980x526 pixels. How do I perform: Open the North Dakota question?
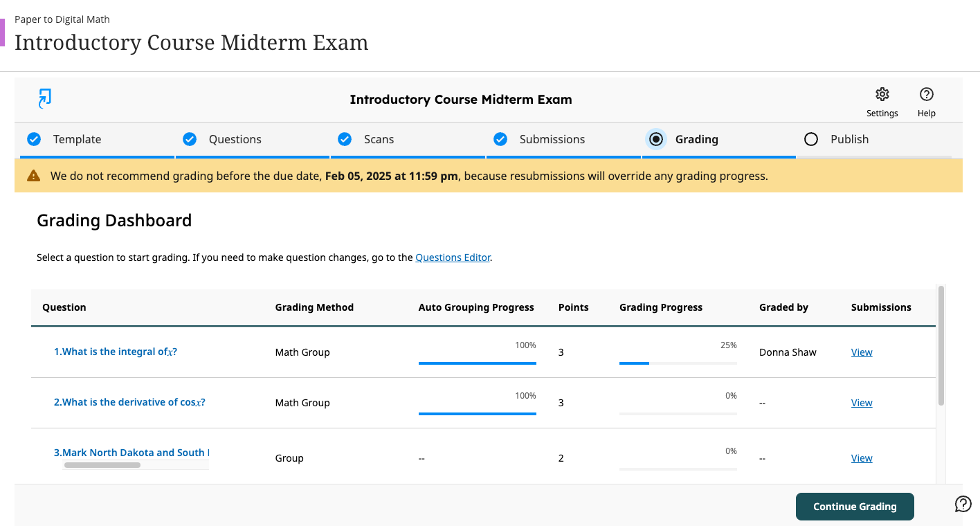[x=131, y=452]
